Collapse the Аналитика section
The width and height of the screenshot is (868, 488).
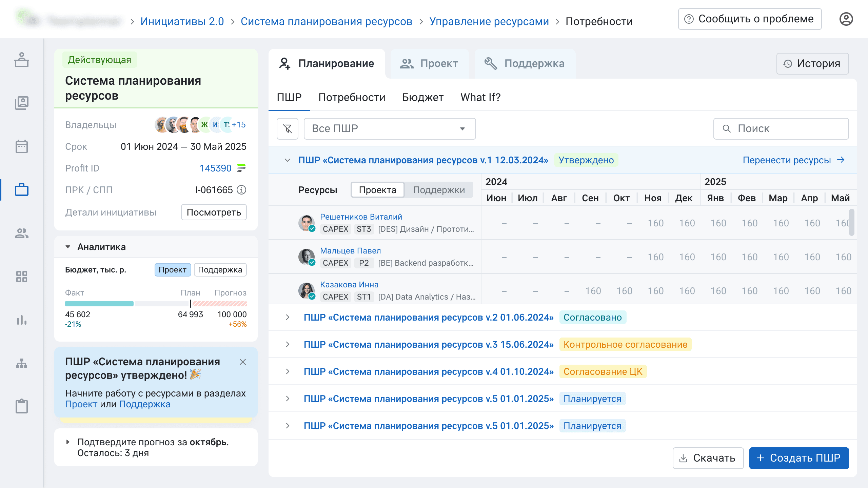pos(68,247)
